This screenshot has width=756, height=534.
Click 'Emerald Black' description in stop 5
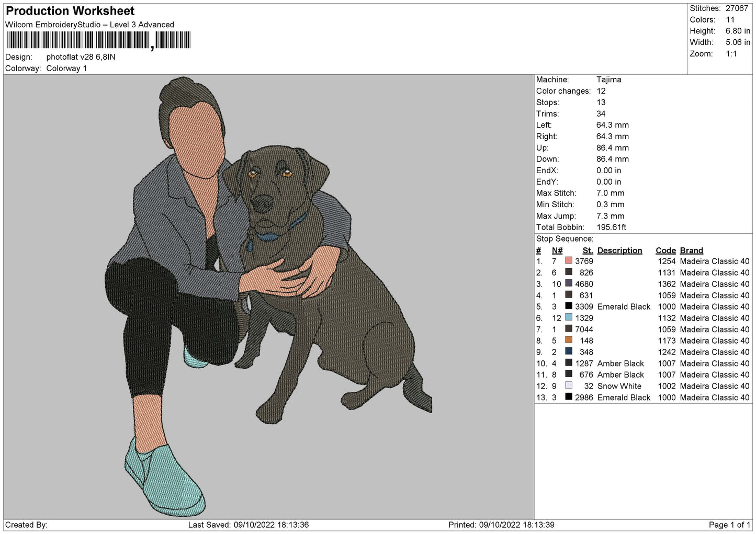[x=624, y=306]
